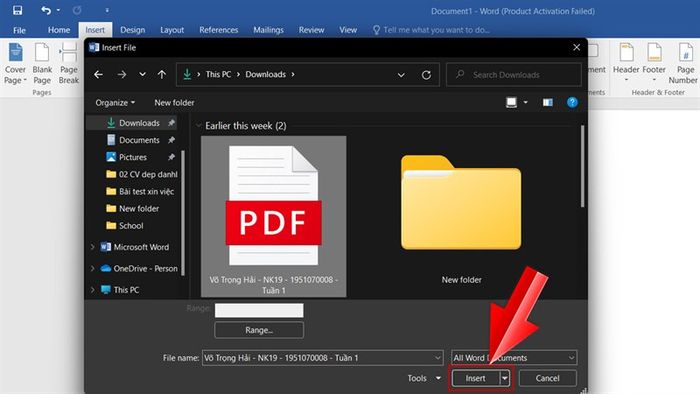The height and width of the screenshot is (394, 700).
Task: Select the OneDrive - Personal entry
Action: 139,268
